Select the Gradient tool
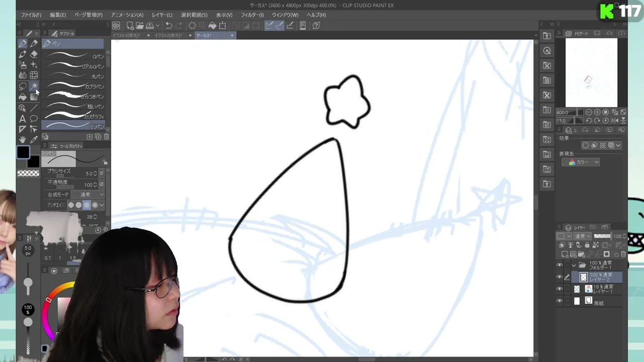This screenshot has width=644, height=362. tap(34, 97)
